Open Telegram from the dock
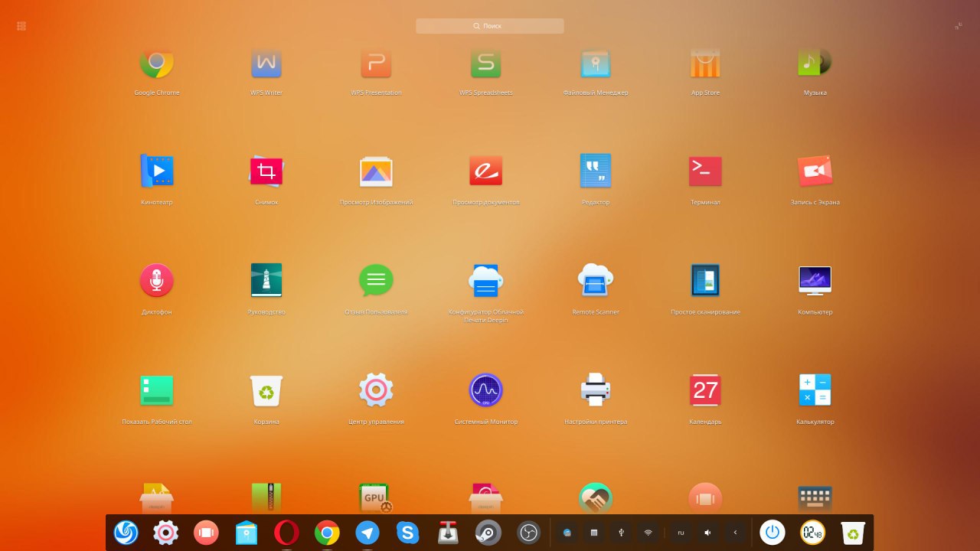Screen dimensions: 980x551 (367, 533)
